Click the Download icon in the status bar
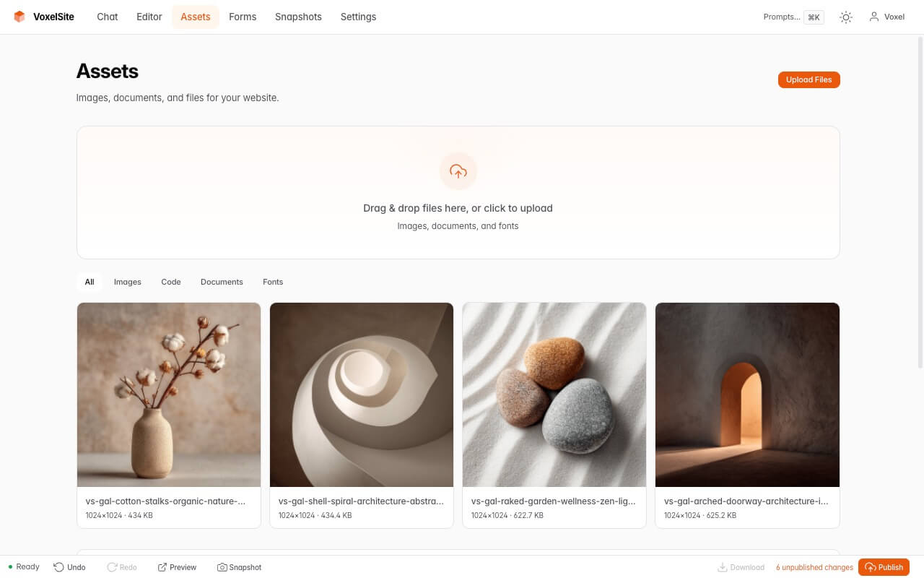Image resolution: width=924 pixels, height=578 pixels. (723, 567)
